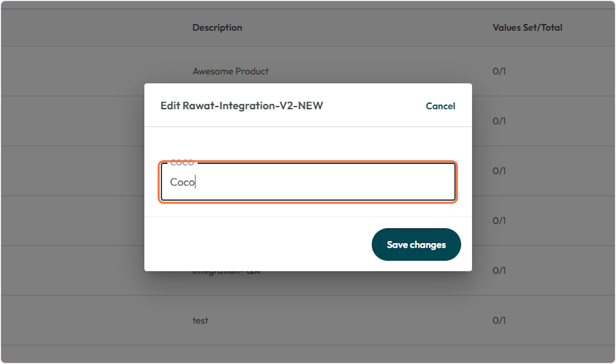Click inside the Coco text input field

click(x=308, y=182)
